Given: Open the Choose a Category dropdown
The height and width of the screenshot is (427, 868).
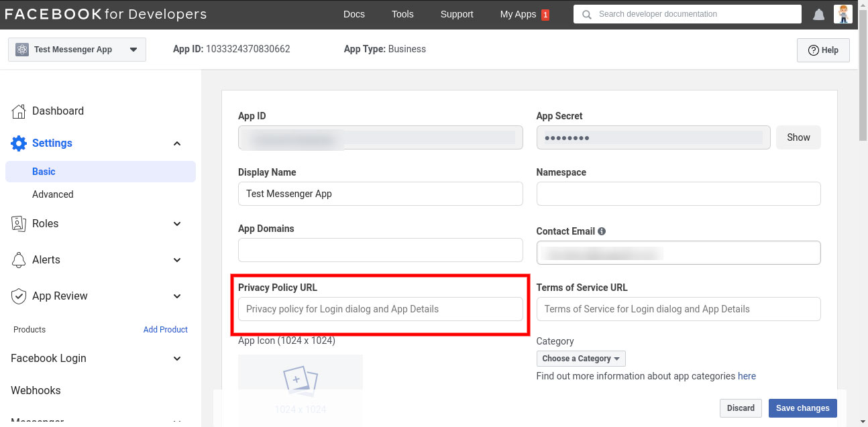Looking at the screenshot, I should (581, 359).
